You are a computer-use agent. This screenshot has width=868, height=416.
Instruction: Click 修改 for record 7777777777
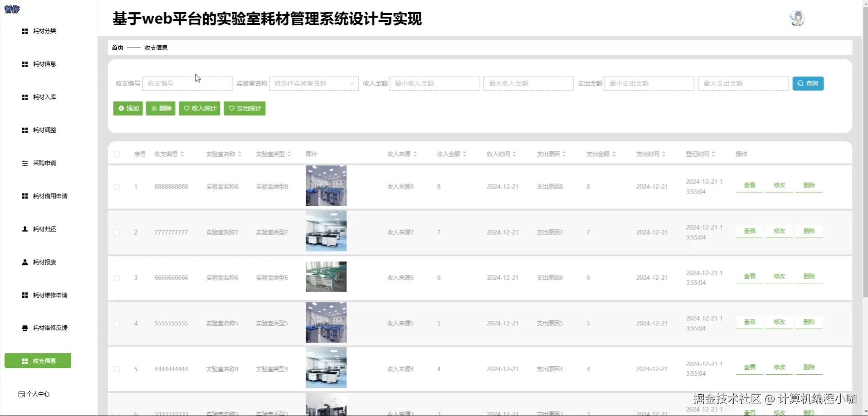779,231
